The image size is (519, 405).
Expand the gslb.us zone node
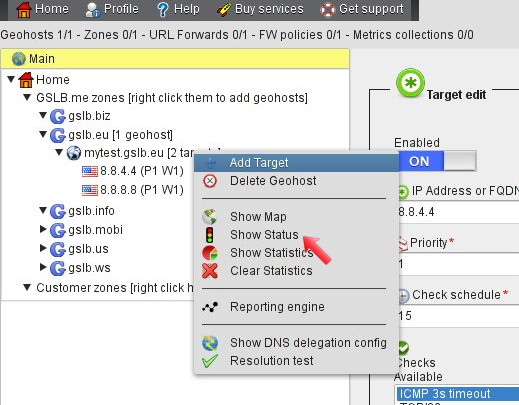pos(43,248)
